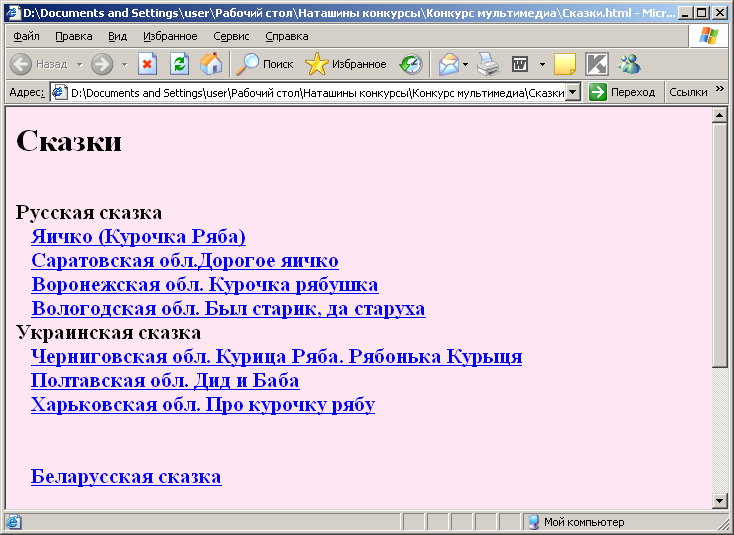The width and height of the screenshot is (734, 535).
Task: Click the Kaspersky K toolbar icon
Action: [x=597, y=64]
